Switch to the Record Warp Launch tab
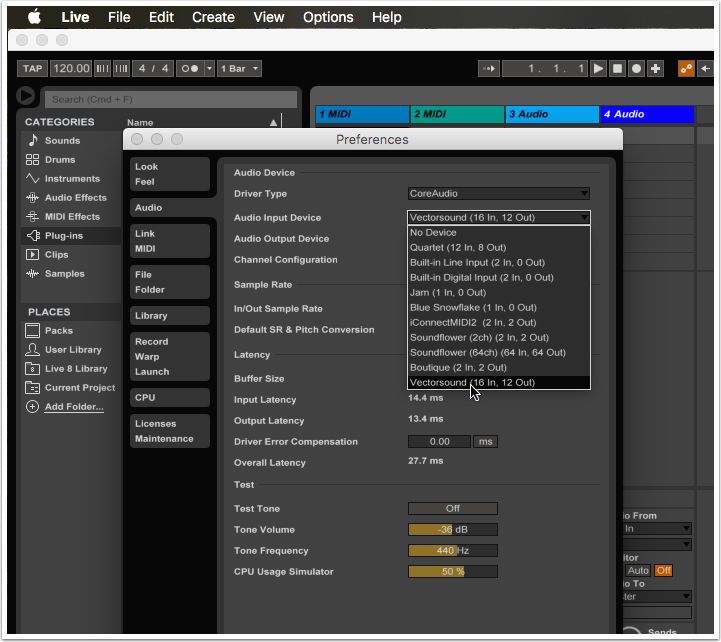721x642 pixels. click(170, 356)
